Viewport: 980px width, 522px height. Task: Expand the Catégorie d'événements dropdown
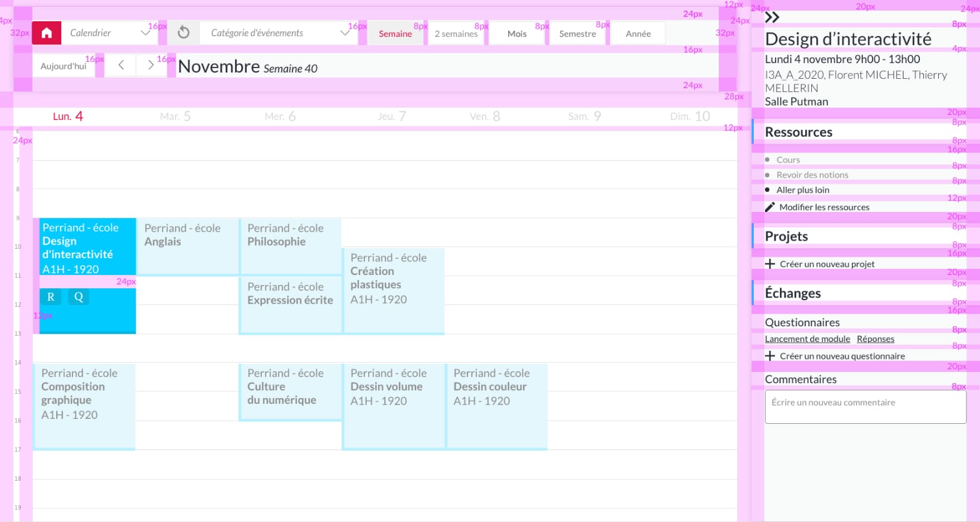[279, 33]
